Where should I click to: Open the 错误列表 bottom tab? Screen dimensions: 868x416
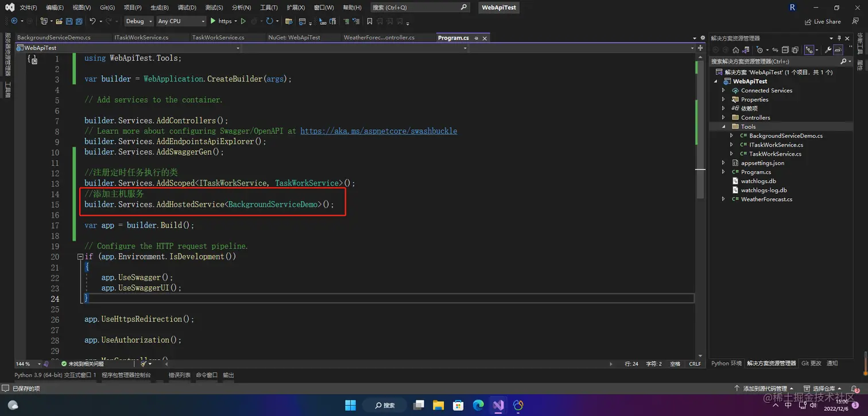tap(179, 375)
